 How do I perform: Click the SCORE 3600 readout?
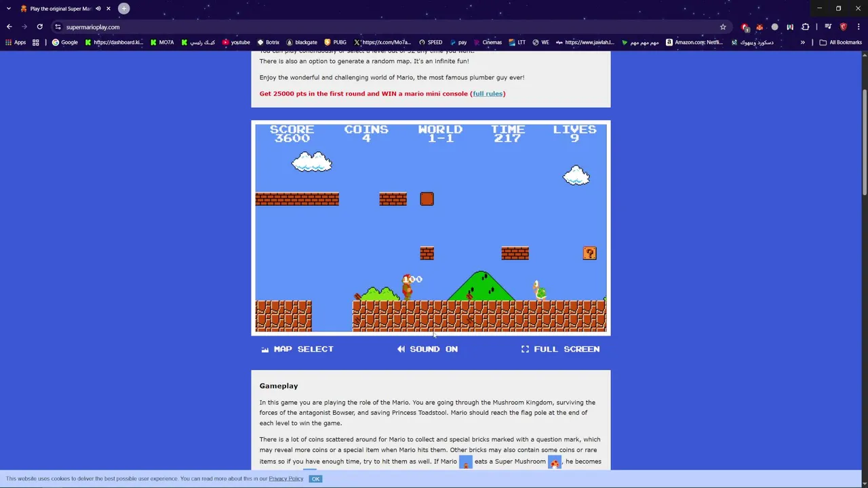292,134
